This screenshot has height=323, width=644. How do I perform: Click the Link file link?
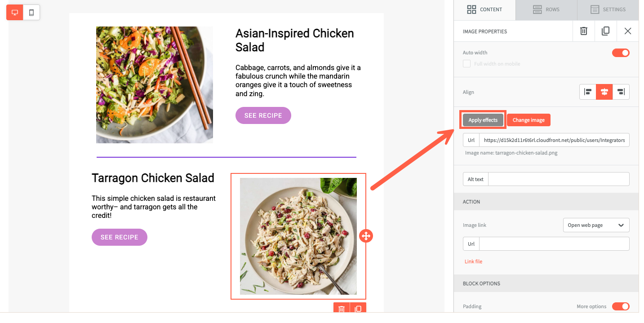pos(473,261)
